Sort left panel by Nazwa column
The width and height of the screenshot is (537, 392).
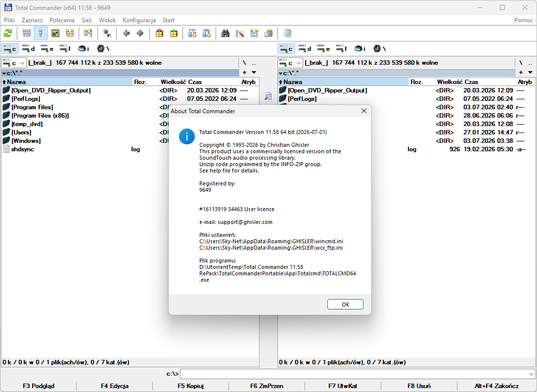pyautogui.click(x=67, y=82)
